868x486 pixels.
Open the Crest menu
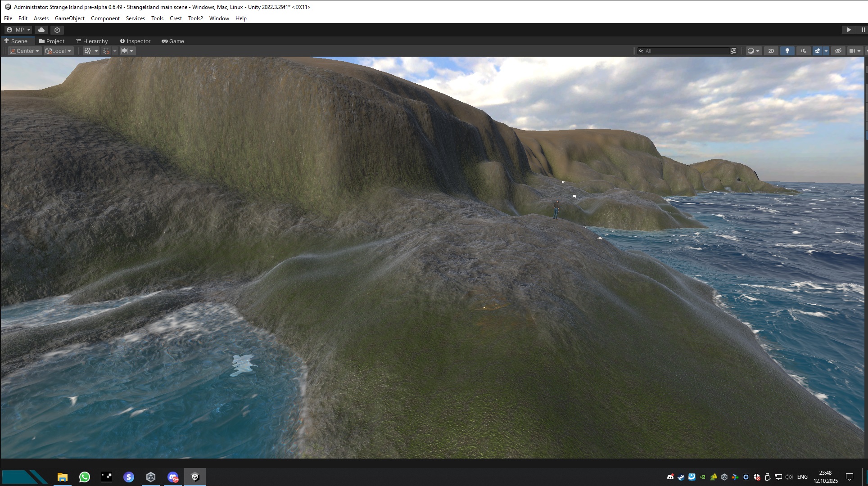[x=176, y=18]
